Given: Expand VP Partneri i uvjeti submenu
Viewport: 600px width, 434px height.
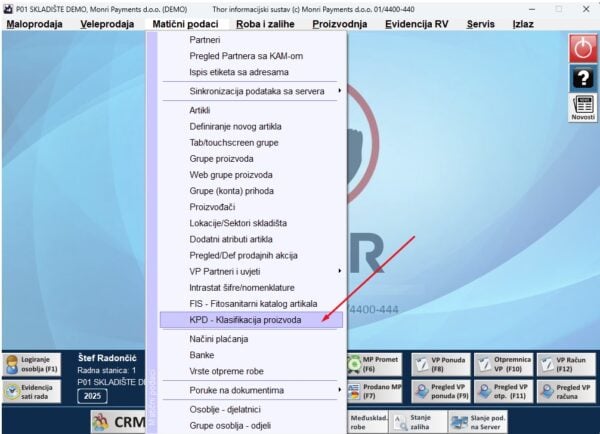Looking at the screenshot, I should click(263, 270).
